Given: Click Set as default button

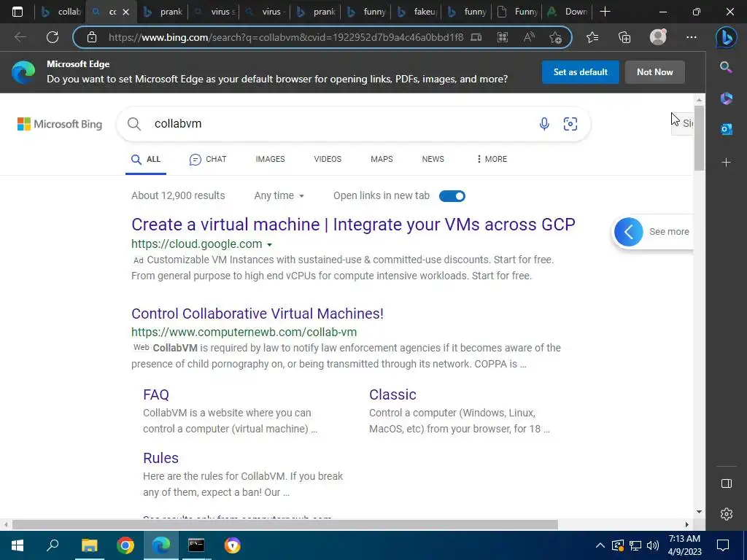Looking at the screenshot, I should pyautogui.click(x=580, y=72).
